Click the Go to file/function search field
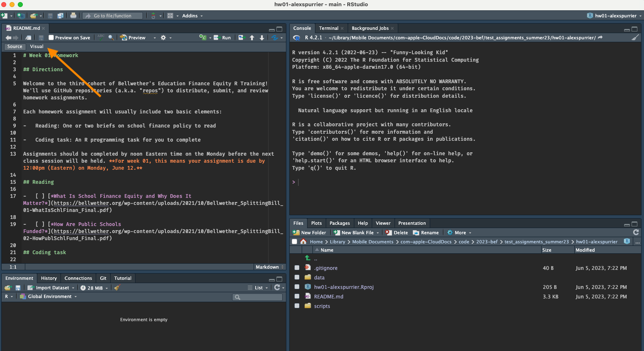The image size is (644, 351). [113, 16]
